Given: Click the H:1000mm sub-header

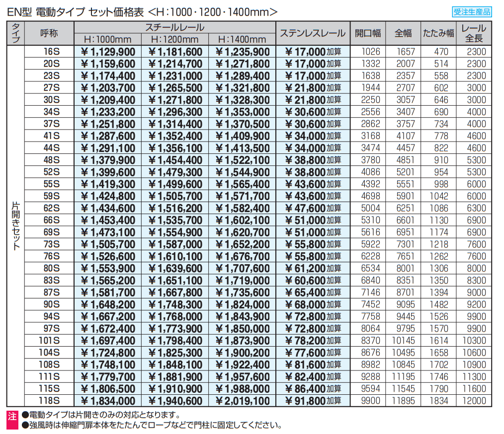Looking at the screenshot, I should 108,40.
